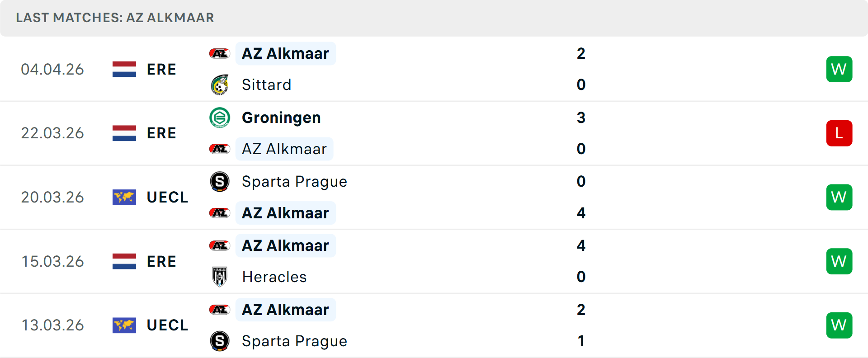Click the red L badge for the Groningen loss
Viewport: 868px width, 358px height.
[x=839, y=133]
